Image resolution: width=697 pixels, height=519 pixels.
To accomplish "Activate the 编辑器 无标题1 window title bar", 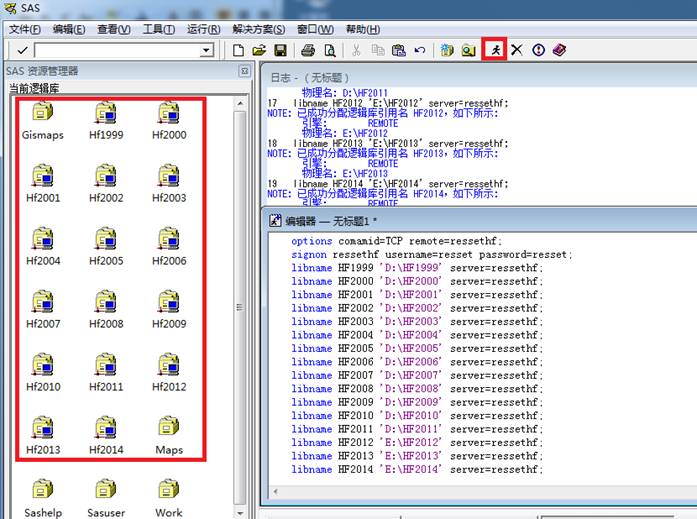I will pos(450,220).
